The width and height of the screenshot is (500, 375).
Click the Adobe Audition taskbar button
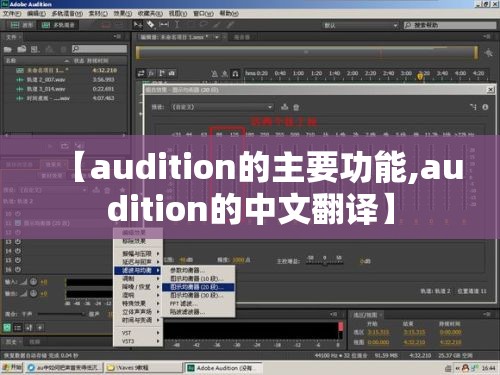click(224, 368)
